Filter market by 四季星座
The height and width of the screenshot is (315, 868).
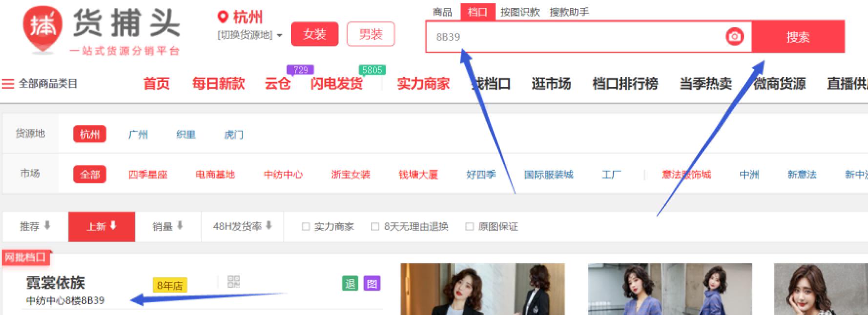click(x=147, y=174)
